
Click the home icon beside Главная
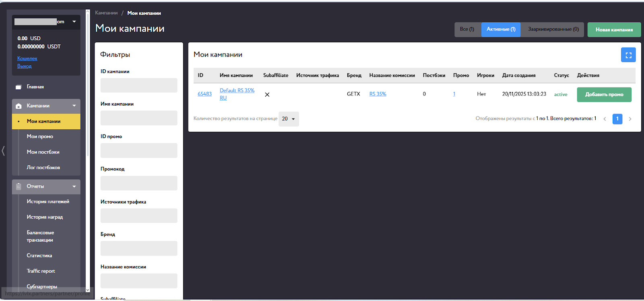(18, 87)
